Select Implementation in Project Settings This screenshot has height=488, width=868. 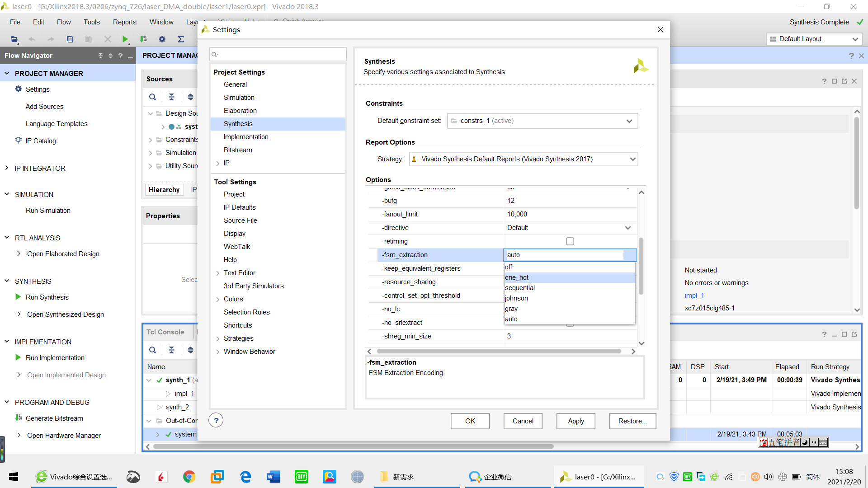coord(246,137)
